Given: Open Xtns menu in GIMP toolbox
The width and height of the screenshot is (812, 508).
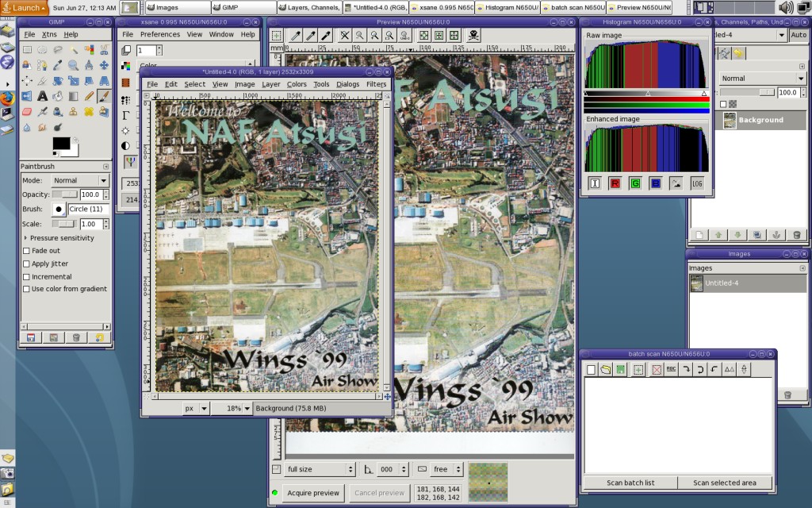Looking at the screenshot, I should pos(49,34).
